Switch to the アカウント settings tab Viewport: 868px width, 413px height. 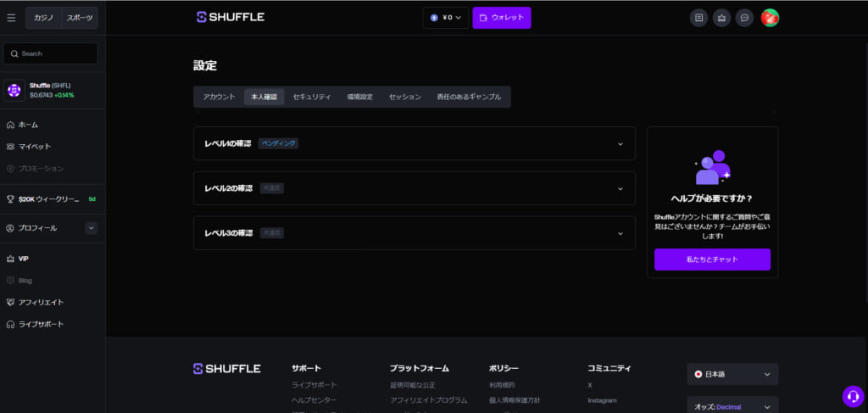(220, 97)
